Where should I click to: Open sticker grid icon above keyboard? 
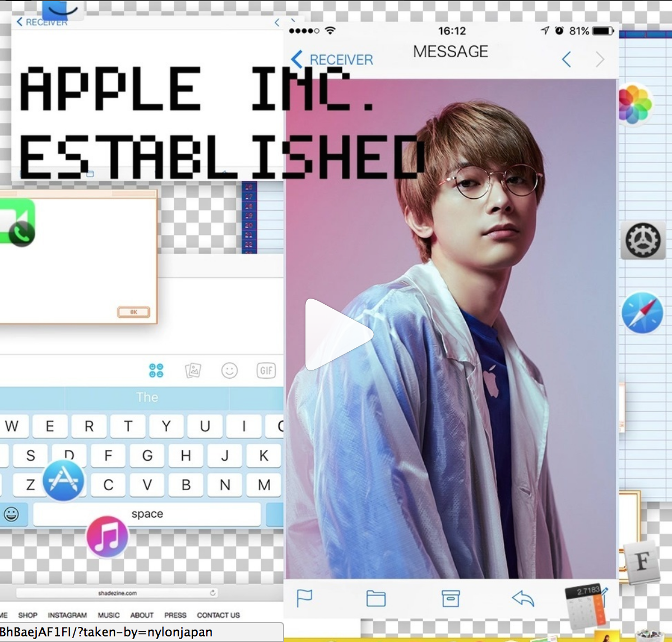coord(156,370)
